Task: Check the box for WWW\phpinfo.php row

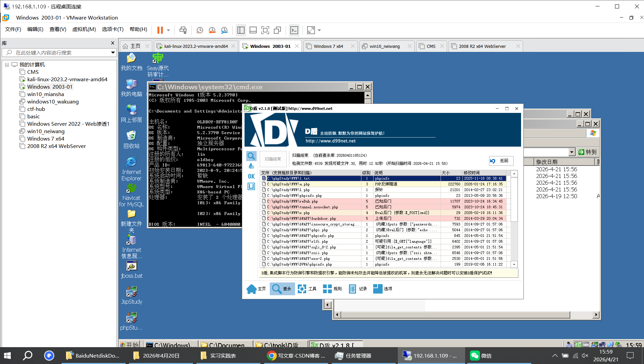Action: [264, 195]
